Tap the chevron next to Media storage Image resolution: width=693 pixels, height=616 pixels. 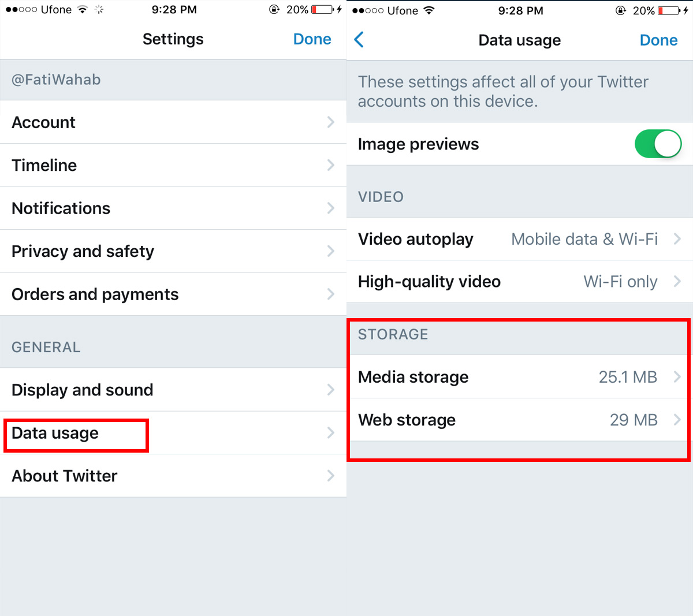[677, 377]
